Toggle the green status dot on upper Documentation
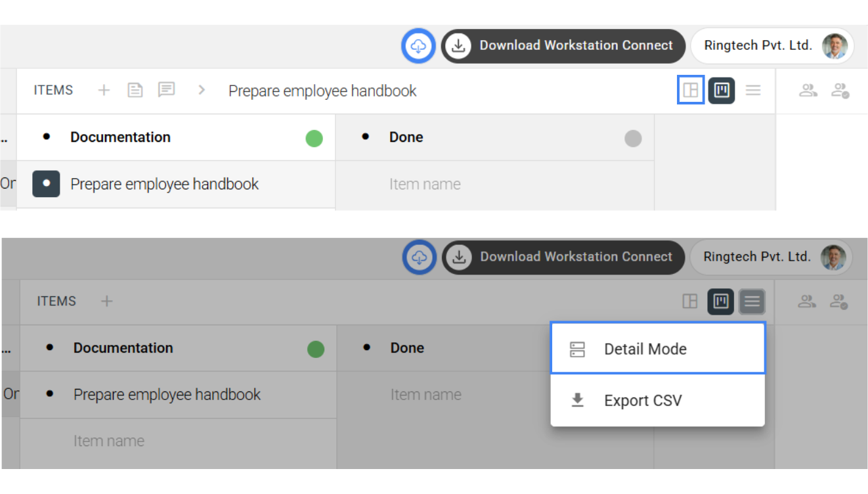Screen dimensions: 868x494 [314, 139]
